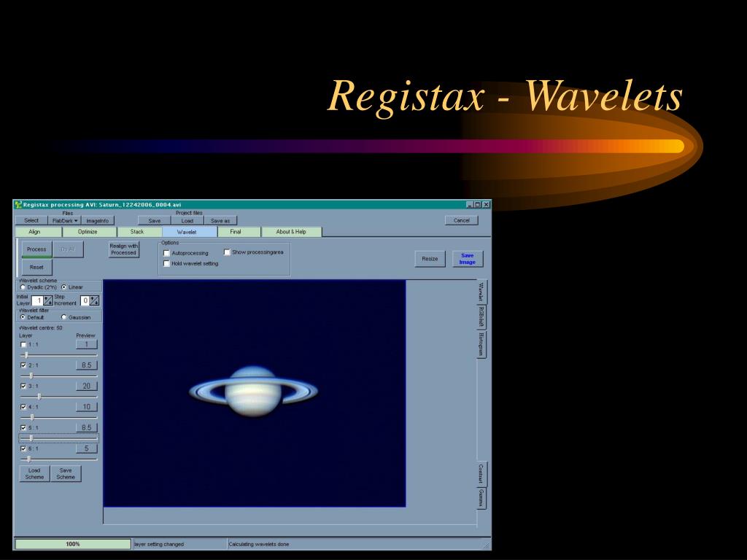Toggle Show processingarea checkbox
Screen dimensions: 747x560
[228, 252]
